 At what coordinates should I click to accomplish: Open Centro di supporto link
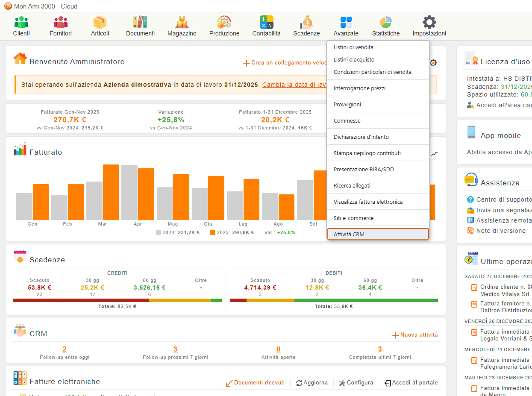499,199
